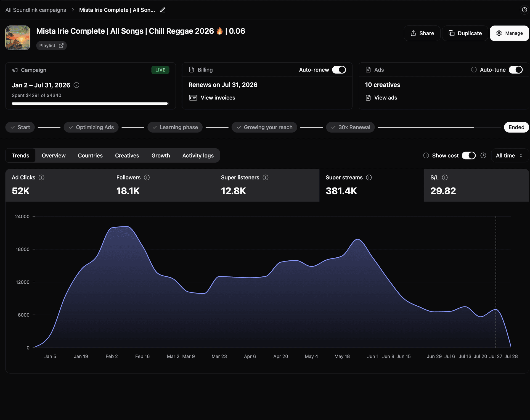The image size is (530, 420).
Task: Click the info icon beside Show cost
Action: pos(426,155)
